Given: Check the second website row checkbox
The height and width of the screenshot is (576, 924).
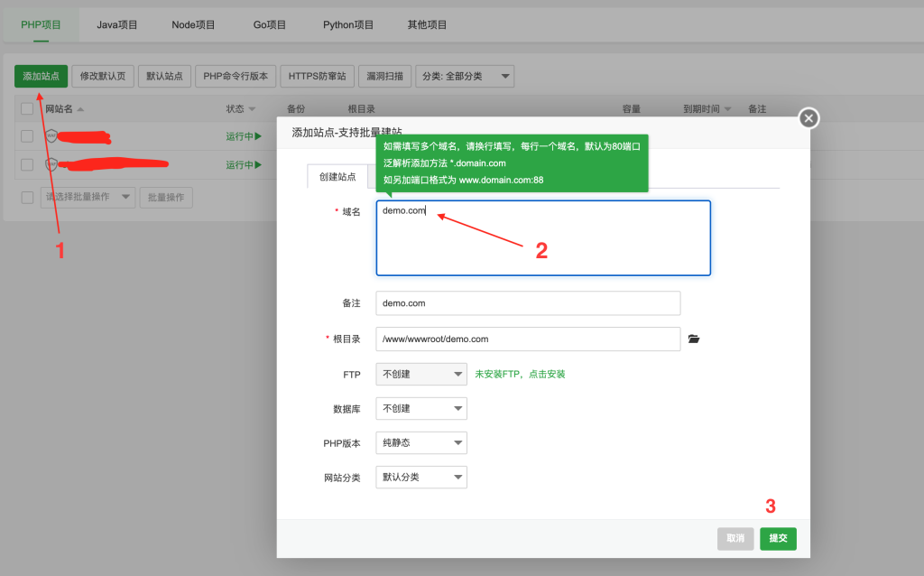Looking at the screenshot, I should pyautogui.click(x=27, y=164).
